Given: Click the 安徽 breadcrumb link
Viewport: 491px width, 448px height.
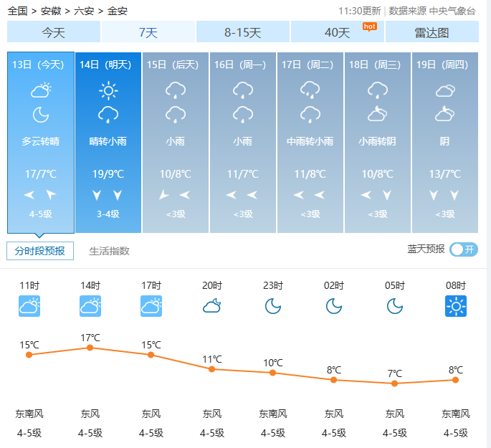Looking at the screenshot, I should pos(51,11).
